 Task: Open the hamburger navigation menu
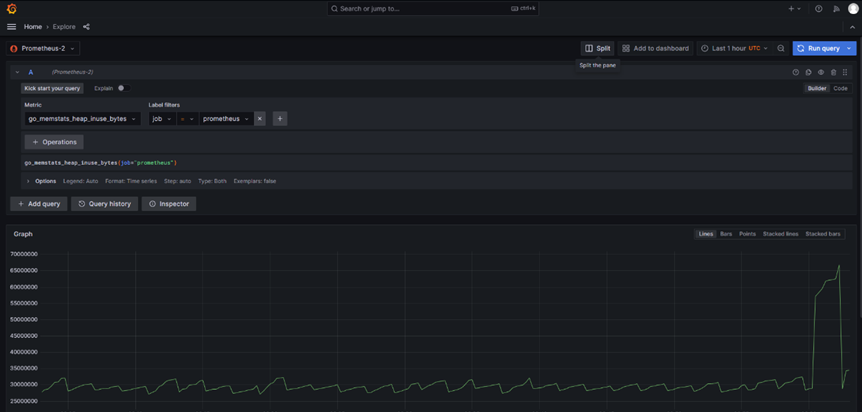click(x=12, y=26)
